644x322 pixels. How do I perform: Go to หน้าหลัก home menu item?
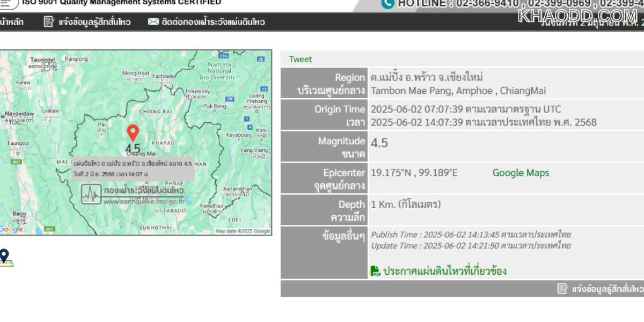(11, 22)
